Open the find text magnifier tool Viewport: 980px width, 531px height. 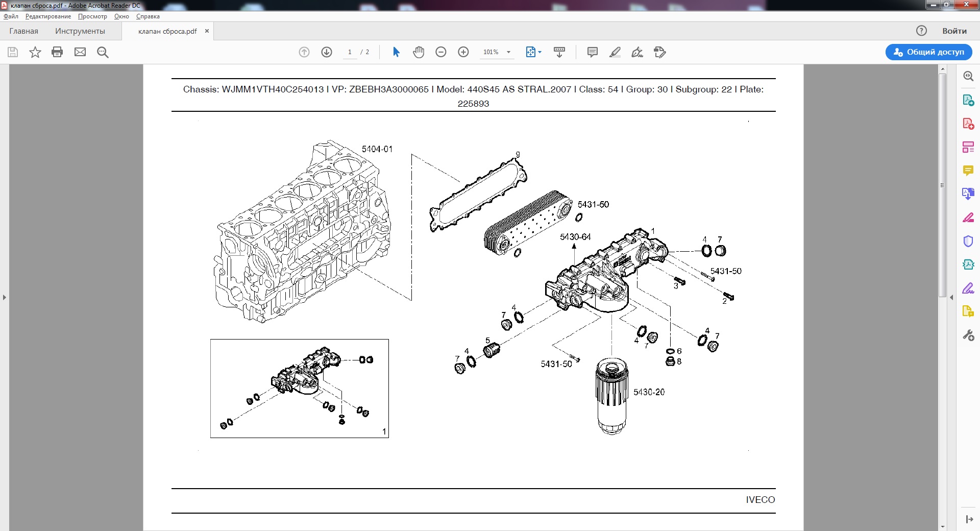pos(103,52)
